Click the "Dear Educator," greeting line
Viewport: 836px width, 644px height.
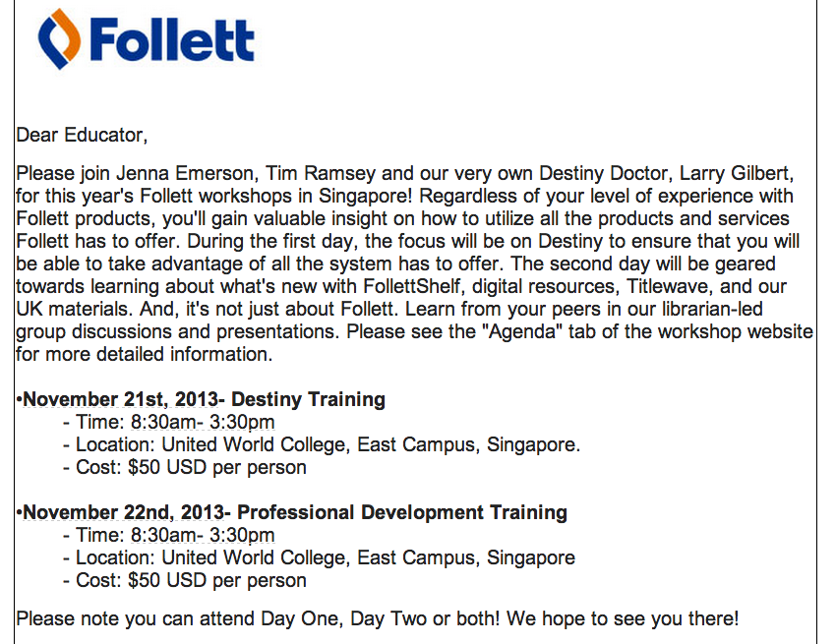[82, 135]
